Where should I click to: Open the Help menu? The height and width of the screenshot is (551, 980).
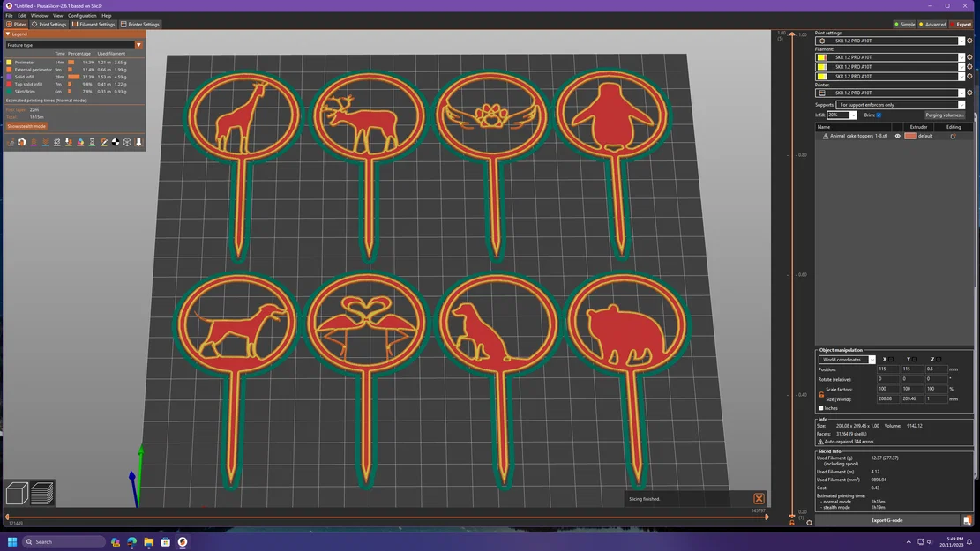(x=106, y=16)
